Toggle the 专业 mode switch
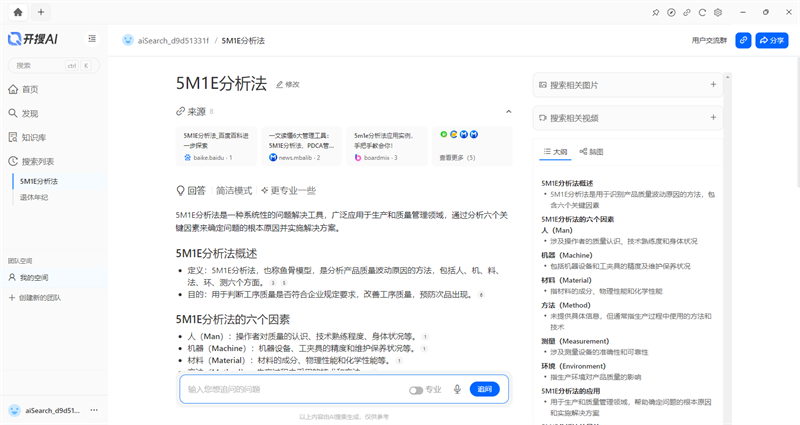Viewport: 800px width, 425px height. click(x=415, y=389)
